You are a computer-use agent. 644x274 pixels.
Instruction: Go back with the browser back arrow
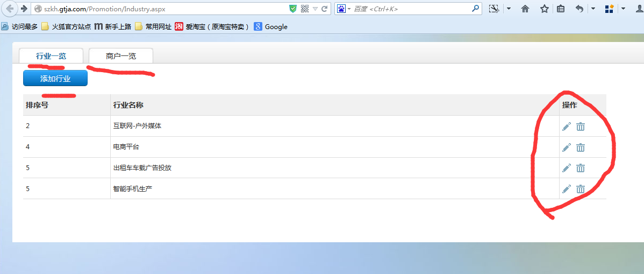[10, 8]
